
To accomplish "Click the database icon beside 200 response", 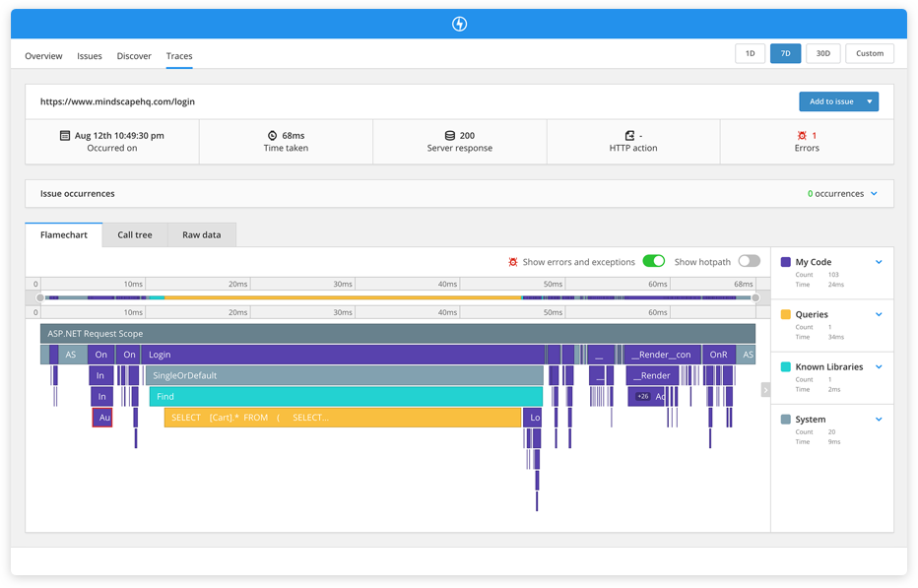I will pyautogui.click(x=450, y=135).
